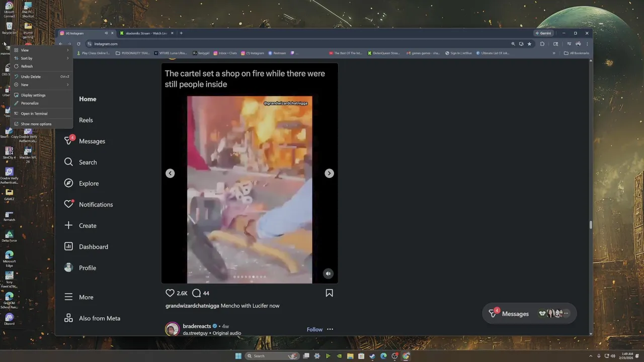644x362 pixels.
Task: Open the More menu in Instagram sidebar
Action: coord(79,297)
